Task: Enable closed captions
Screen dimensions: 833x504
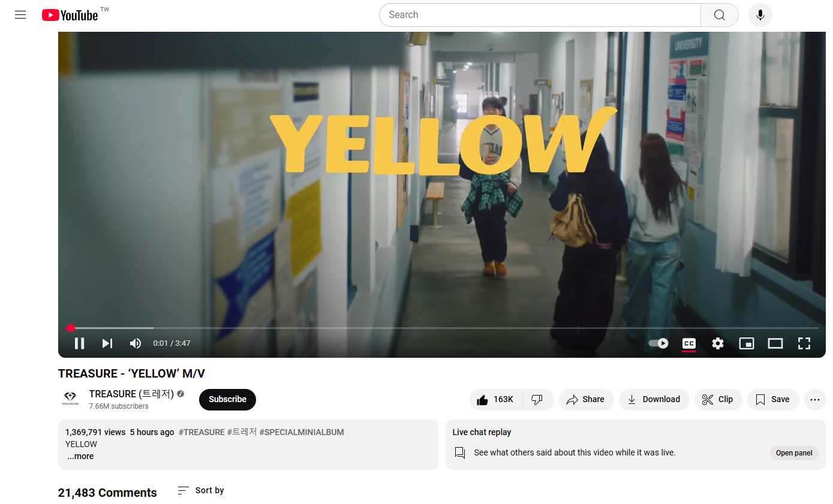Action: click(688, 343)
